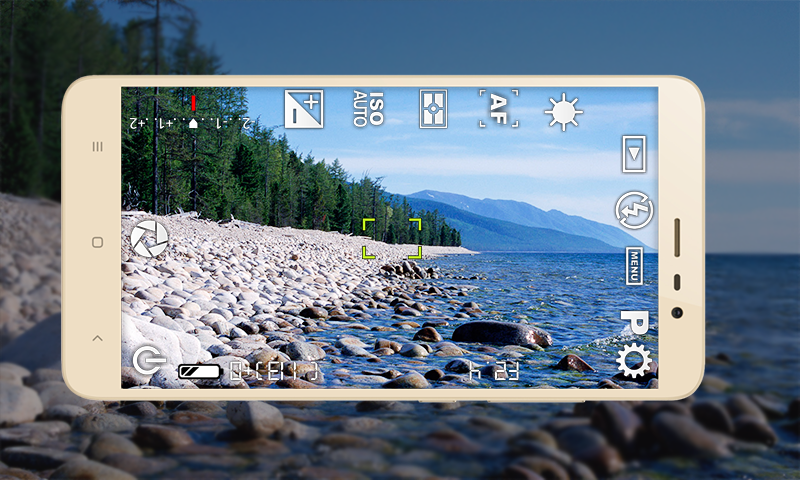The width and height of the screenshot is (800, 480).
Task: Tap the green focus bracket area
Action: click(x=391, y=239)
